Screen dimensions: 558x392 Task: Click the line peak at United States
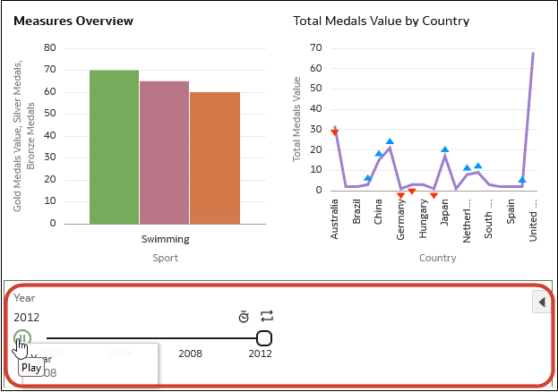[533, 54]
